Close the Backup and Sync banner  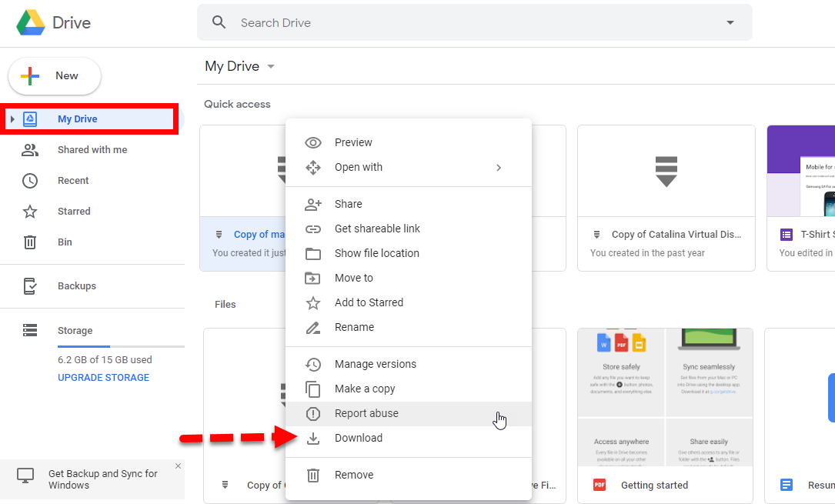(x=178, y=466)
